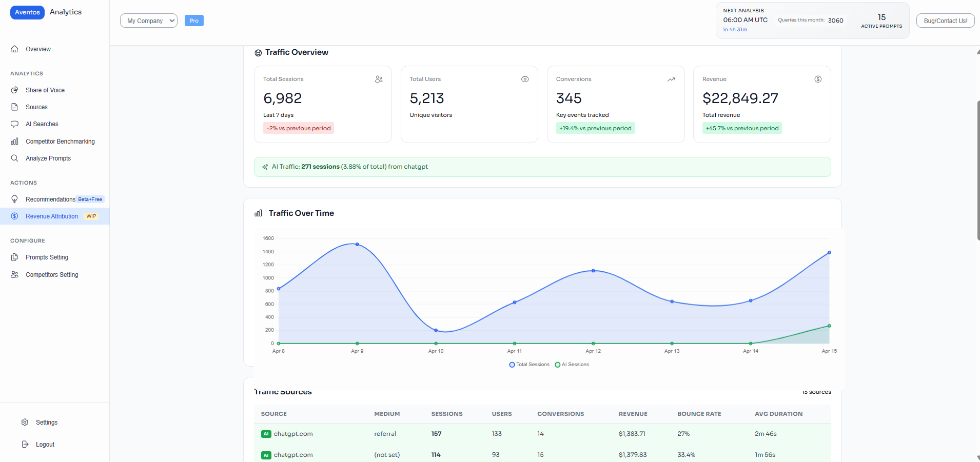Image resolution: width=980 pixels, height=462 pixels.
Task: Click the eye icon on the Total Users card
Action: (525, 79)
